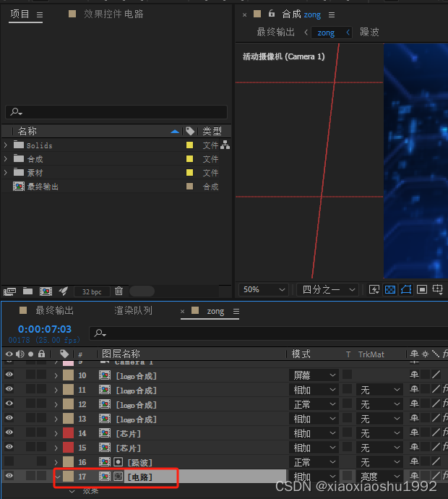Click the current time 0:00:07:03
The width and height of the screenshot is (448, 499).
[x=45, y=329]
